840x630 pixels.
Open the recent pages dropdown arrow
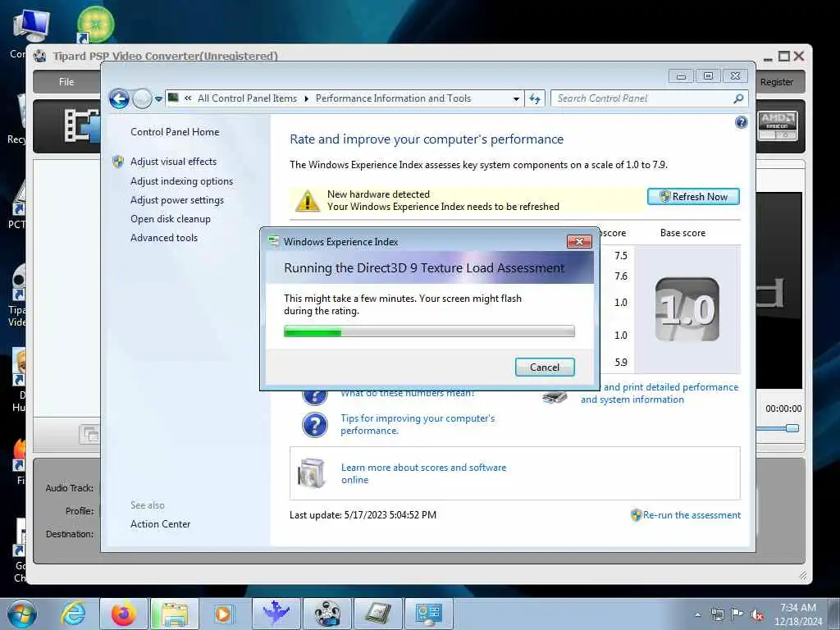coord(158,99)
